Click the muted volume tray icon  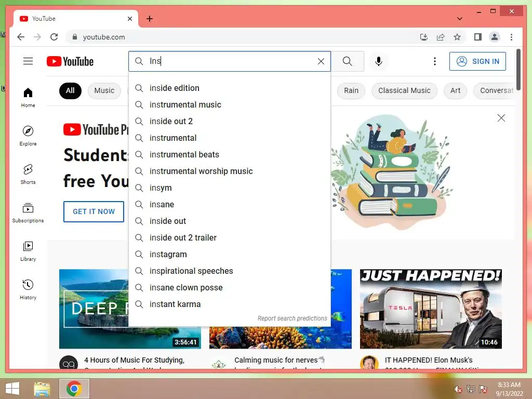click(458, 389)
